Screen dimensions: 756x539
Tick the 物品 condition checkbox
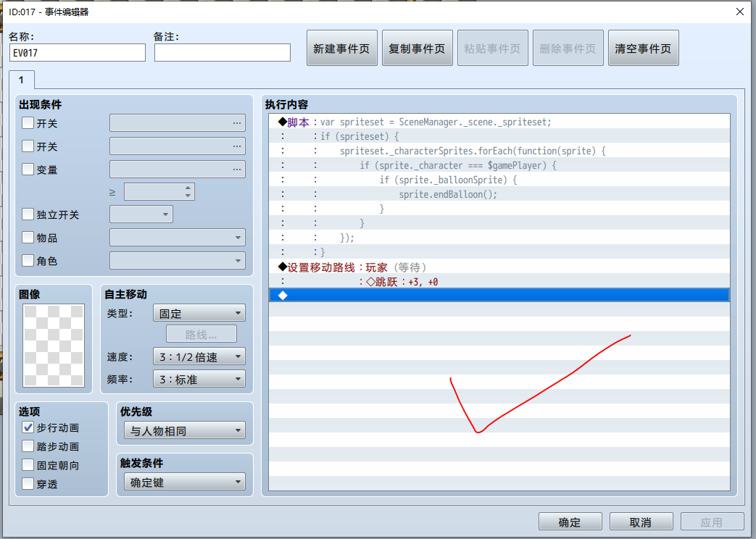coord(28,237)
